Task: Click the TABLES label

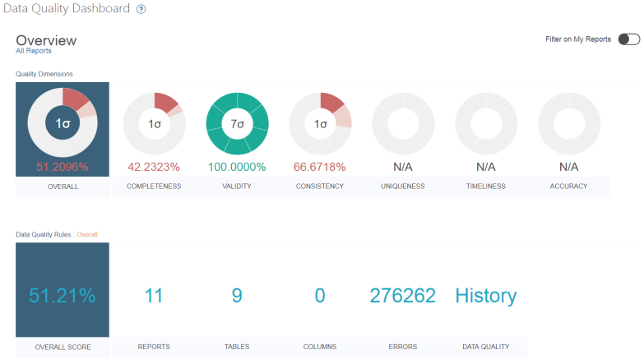Action: tap(237, 347)
